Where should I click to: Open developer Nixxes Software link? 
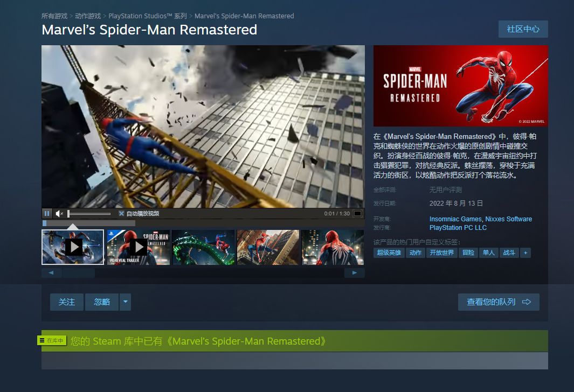point(508,219)
